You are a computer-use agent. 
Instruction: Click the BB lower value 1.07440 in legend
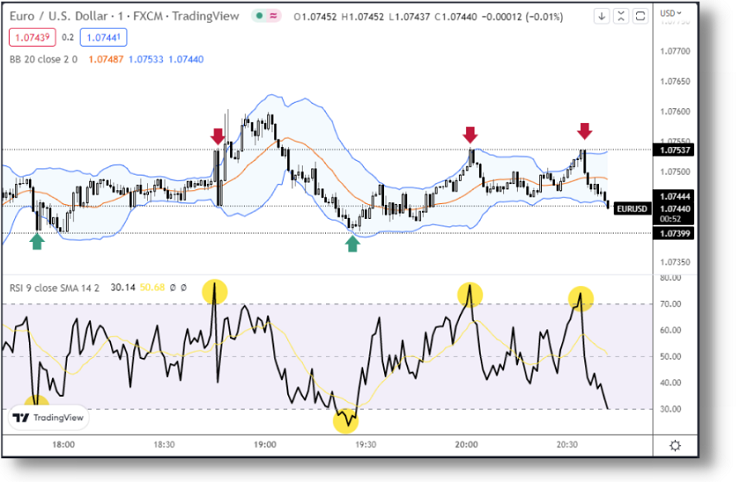click(x=186, y=59)
